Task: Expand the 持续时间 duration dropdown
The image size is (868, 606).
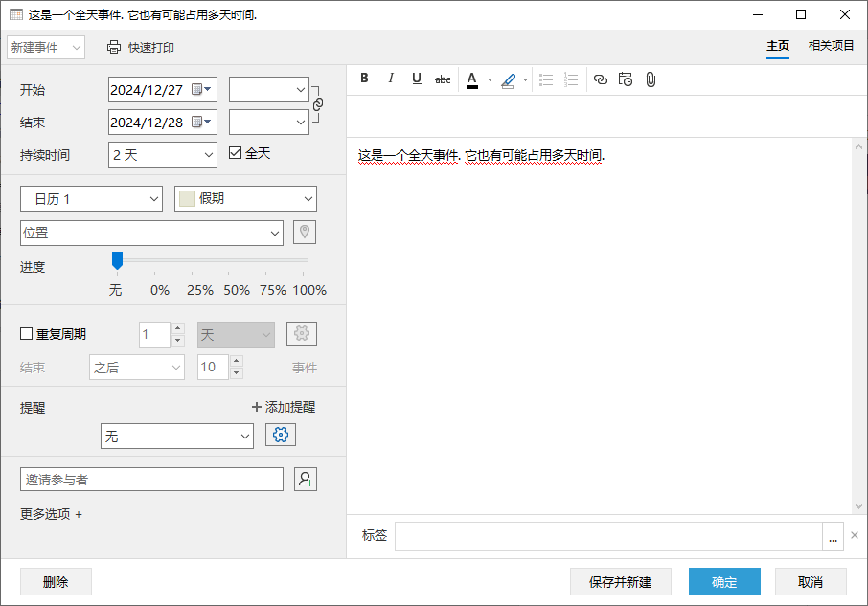Action: [x=208, y=155]
